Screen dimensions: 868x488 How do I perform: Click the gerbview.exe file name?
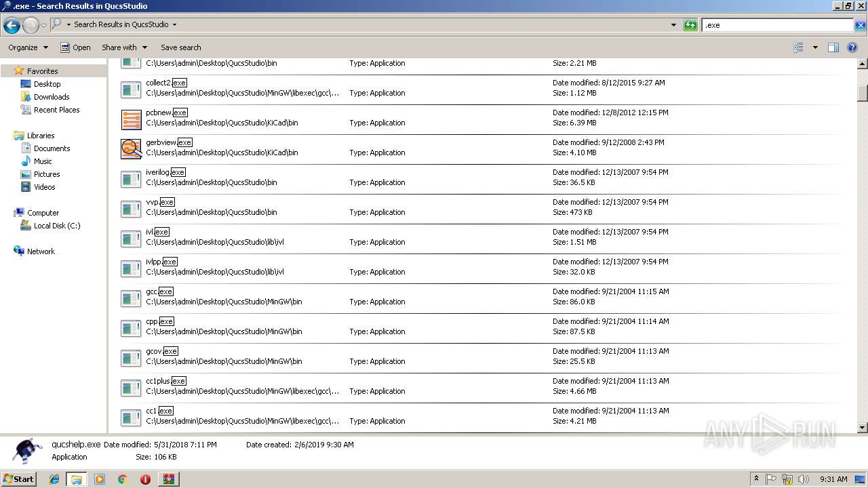tap(169, 142)
